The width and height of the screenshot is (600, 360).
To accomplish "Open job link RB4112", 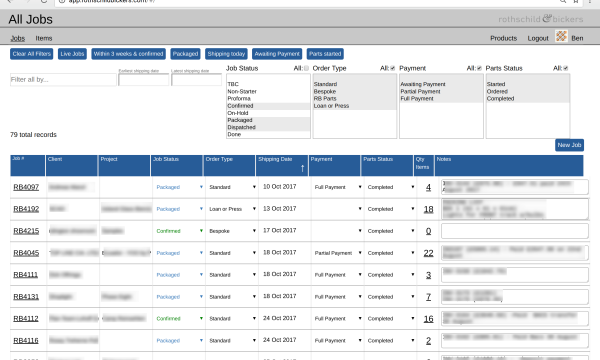I will [x=26, y=318].
